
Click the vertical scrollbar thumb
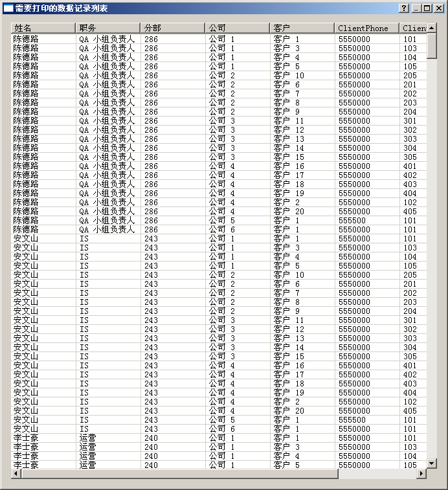pyautogui.click(x=431, y=45)
